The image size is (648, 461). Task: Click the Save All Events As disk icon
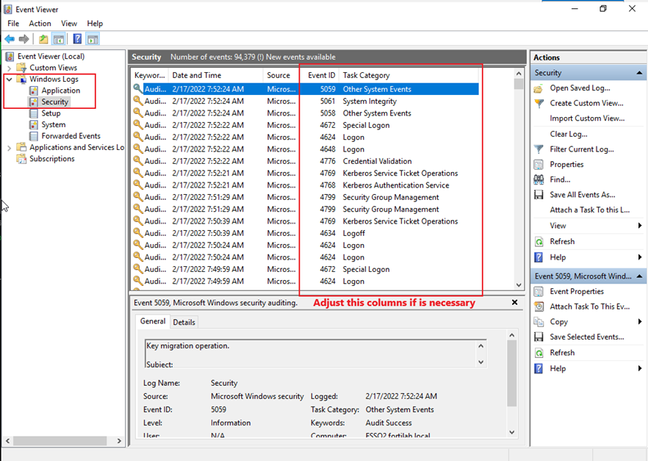pyautogui.click(x=539, y=195)
